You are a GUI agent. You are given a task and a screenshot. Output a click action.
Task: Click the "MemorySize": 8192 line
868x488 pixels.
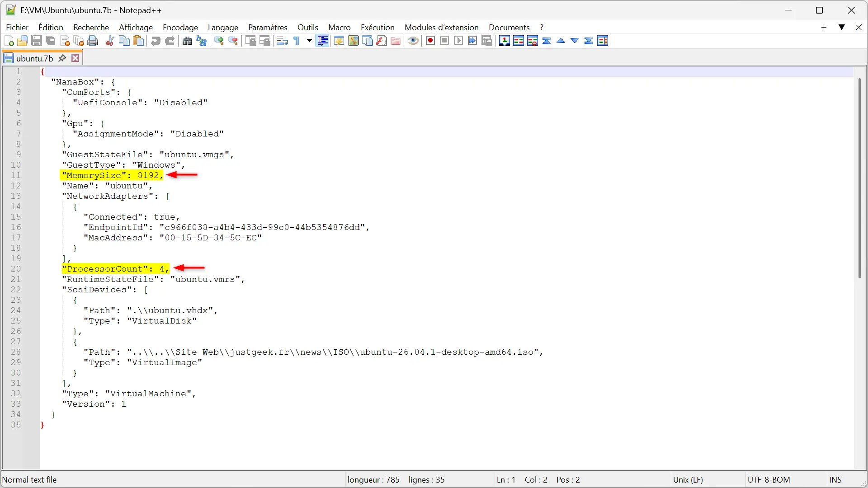[x=112, y=175]
